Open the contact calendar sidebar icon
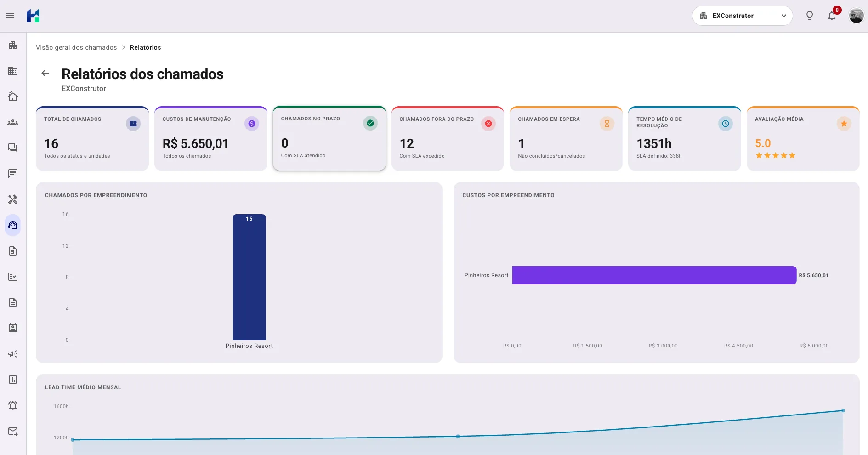The width and height of the screenshot is (868, 455). (x=13, y=328)
